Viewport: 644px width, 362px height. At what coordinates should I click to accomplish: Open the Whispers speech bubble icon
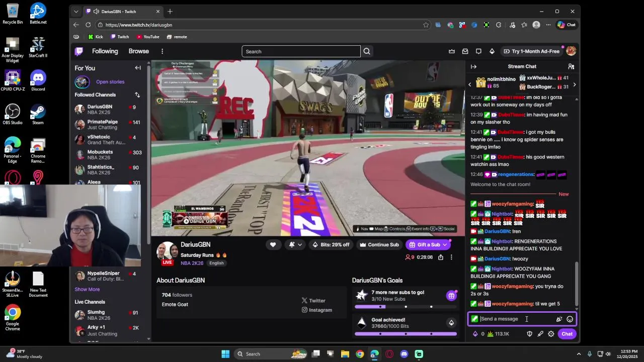[x=478, y=51]
